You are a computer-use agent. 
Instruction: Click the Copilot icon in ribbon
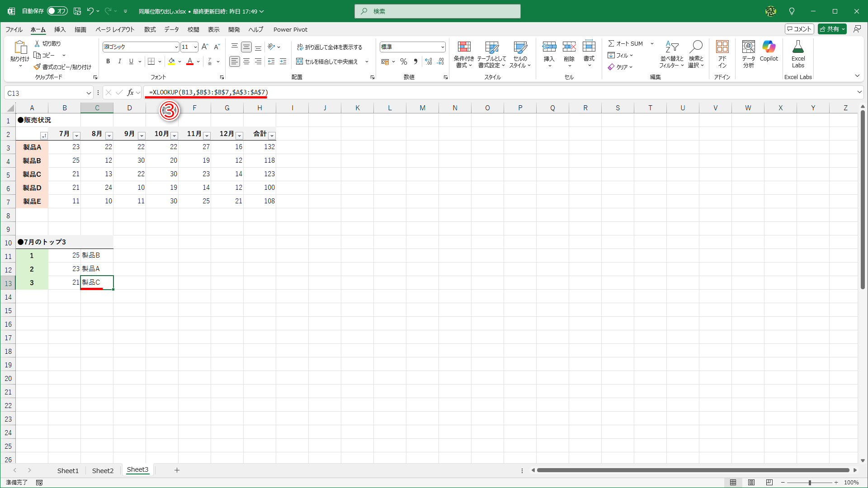coord(769,47)
